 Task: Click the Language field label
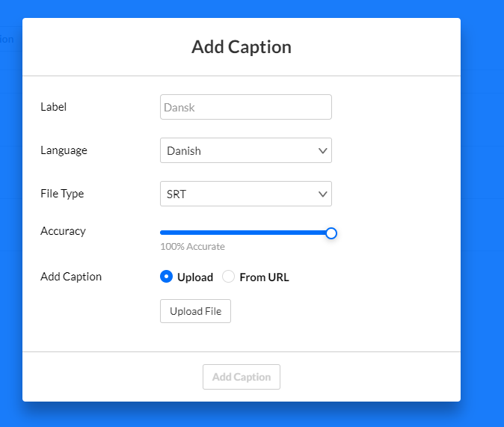(64, 150)
